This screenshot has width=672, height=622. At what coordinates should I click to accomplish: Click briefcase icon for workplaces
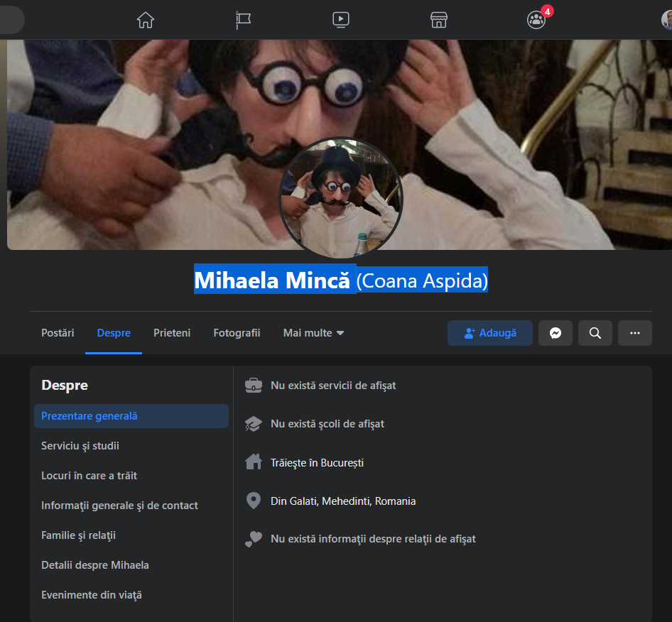(x=254, y=385)
